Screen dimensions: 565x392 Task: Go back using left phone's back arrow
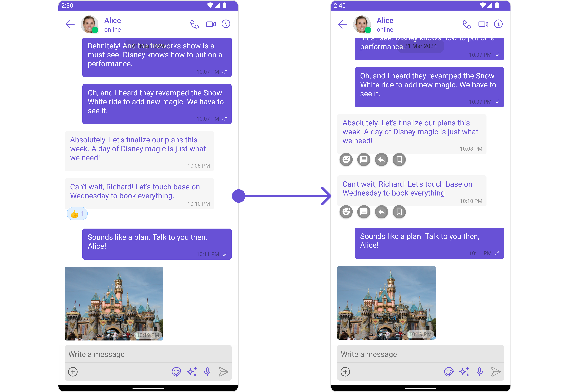pyautogui.click(x=70, y=24)
